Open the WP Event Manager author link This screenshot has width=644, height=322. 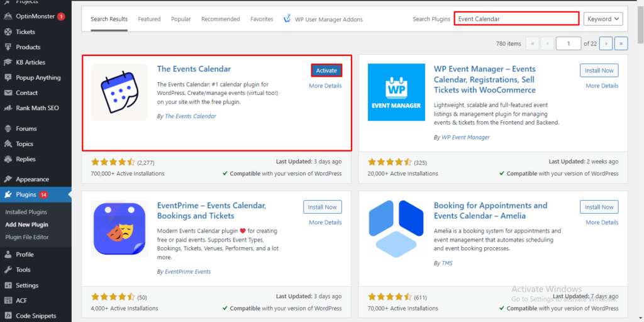[465, 137]
